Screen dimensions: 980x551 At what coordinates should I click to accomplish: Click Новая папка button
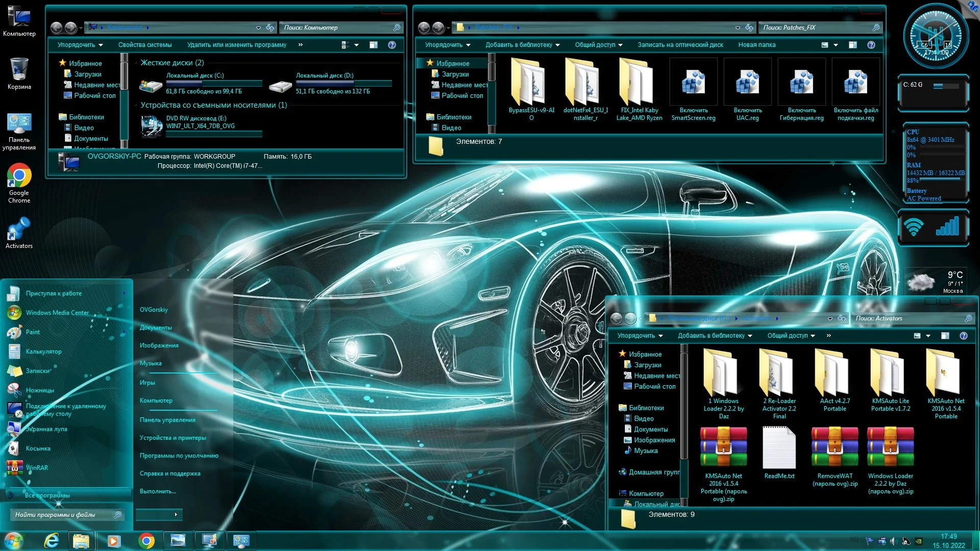pyautogui.click(x=756, y=45)
